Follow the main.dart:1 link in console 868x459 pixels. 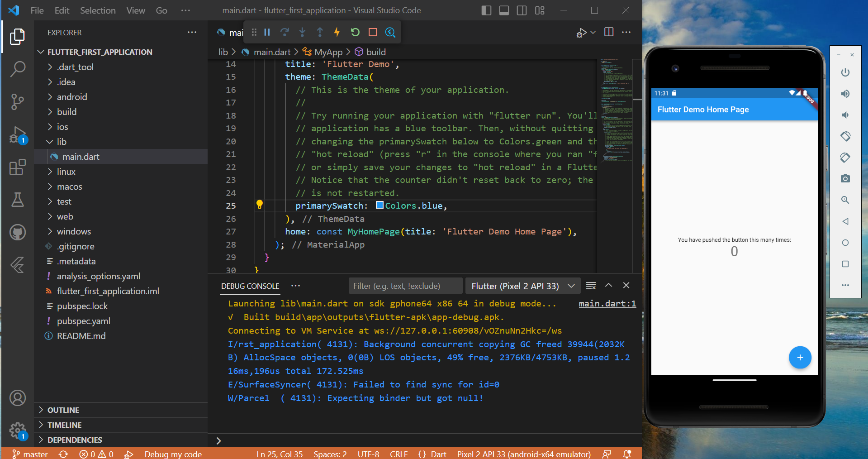coord(607,304)
